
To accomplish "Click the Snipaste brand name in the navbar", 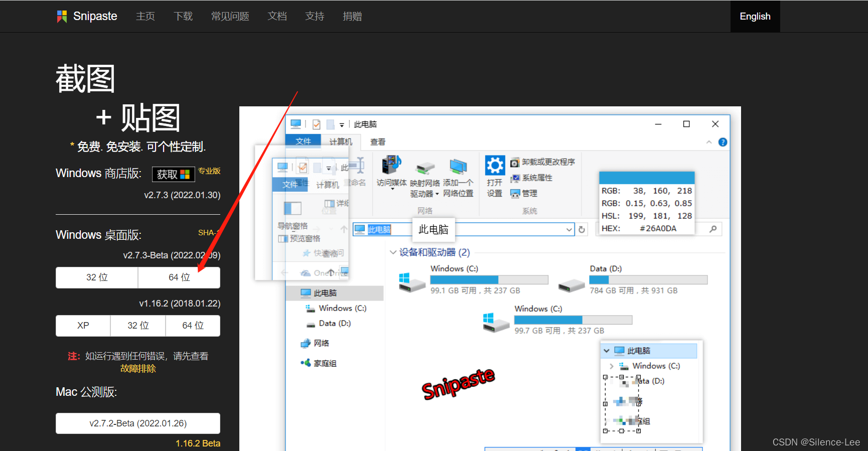I will click(x=95, y=17).
